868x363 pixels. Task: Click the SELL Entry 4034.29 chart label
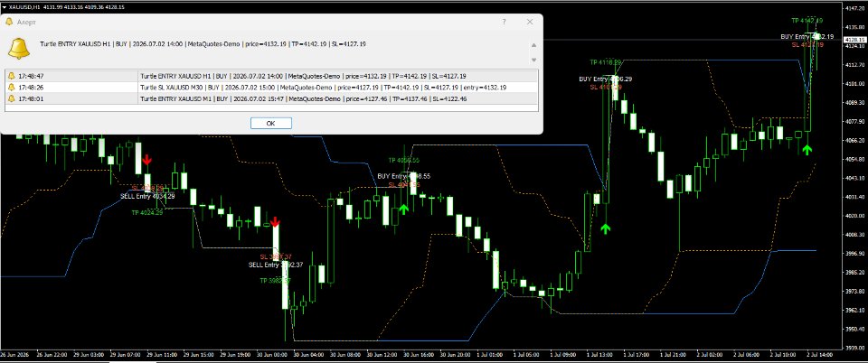click(x=147, y=196)
